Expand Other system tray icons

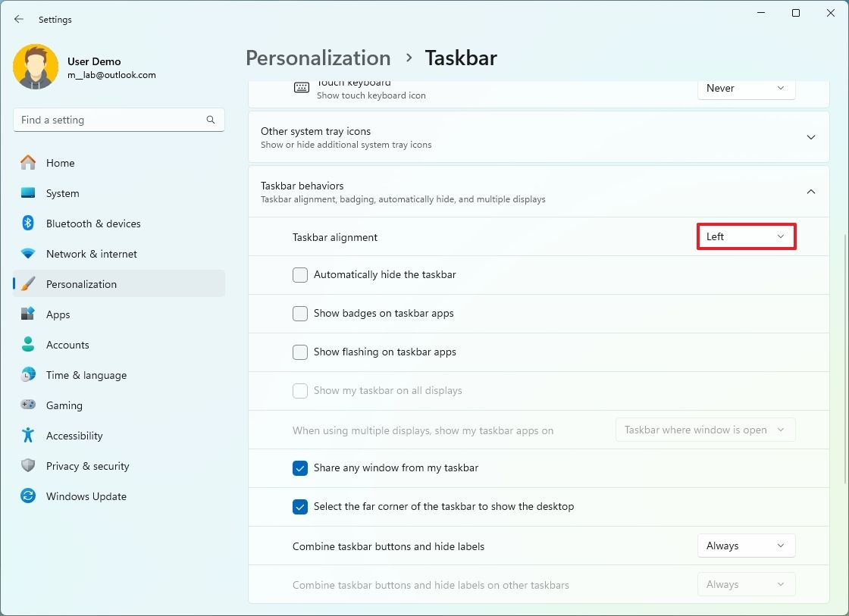(x=811, y=137)
